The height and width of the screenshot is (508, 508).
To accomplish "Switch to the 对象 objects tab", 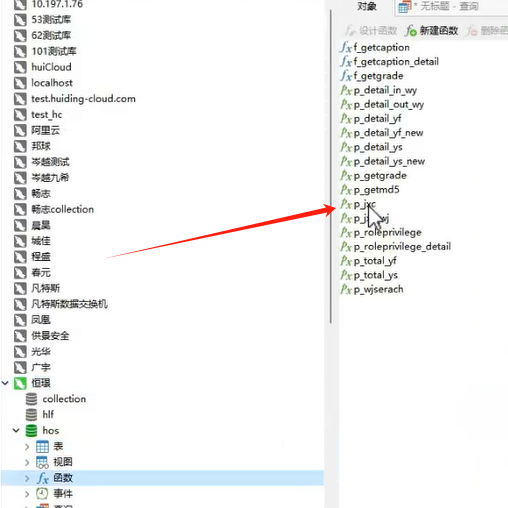I will [x=367, y=6].
